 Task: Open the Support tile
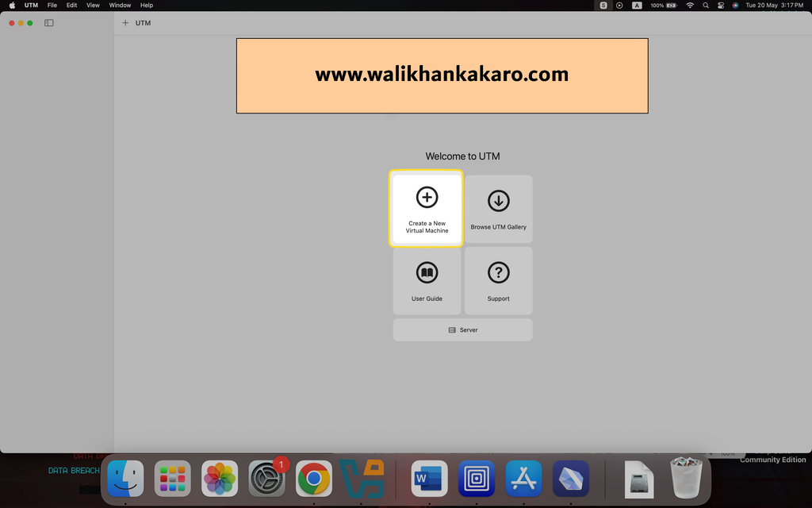point(498,280)
